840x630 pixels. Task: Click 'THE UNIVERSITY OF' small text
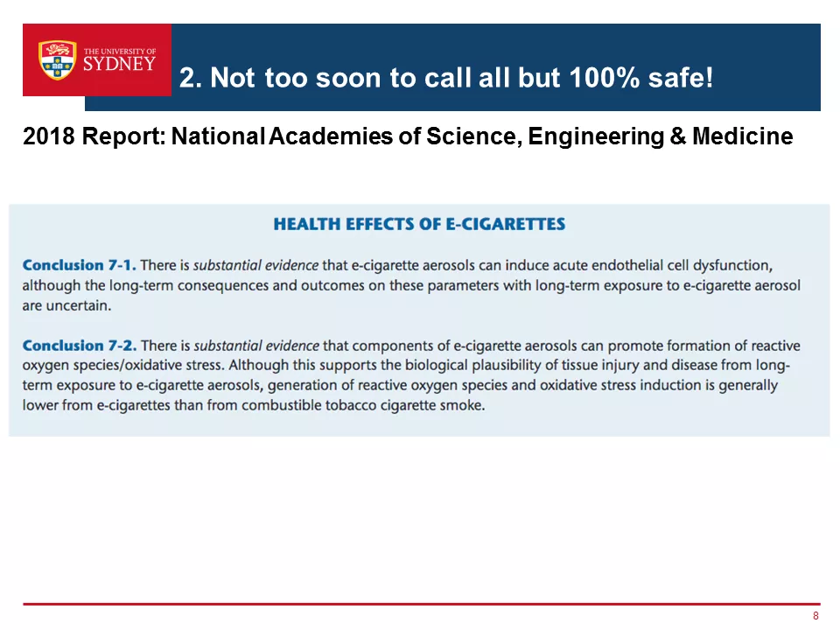tap(120, 52)
